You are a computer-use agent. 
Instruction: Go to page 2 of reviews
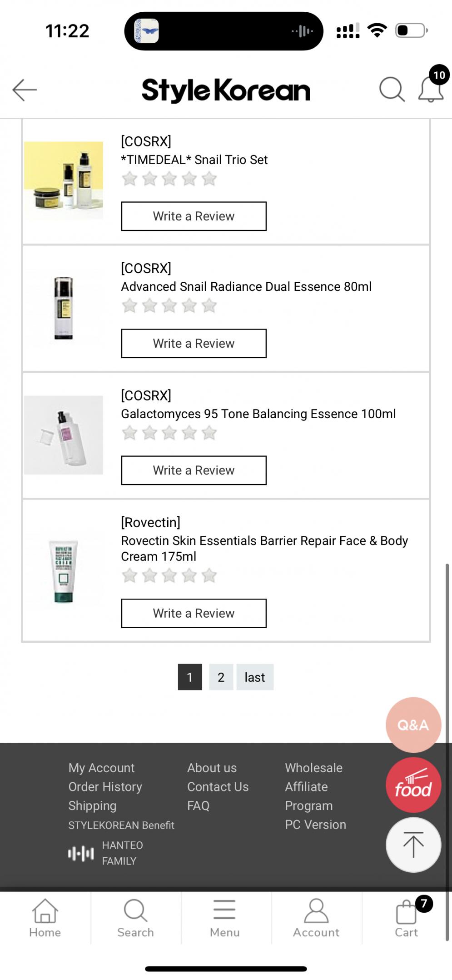coord(221,677)
